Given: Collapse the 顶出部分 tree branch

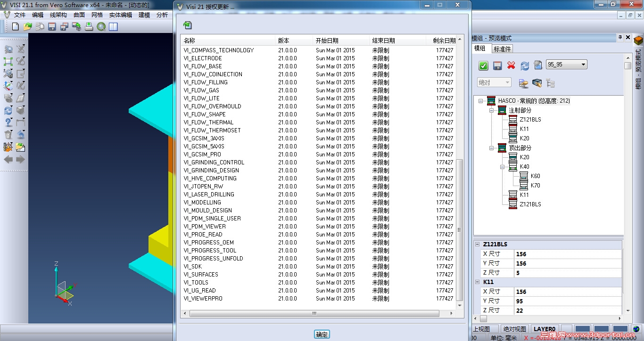Looking at the screenshot, I should (492, 148).
